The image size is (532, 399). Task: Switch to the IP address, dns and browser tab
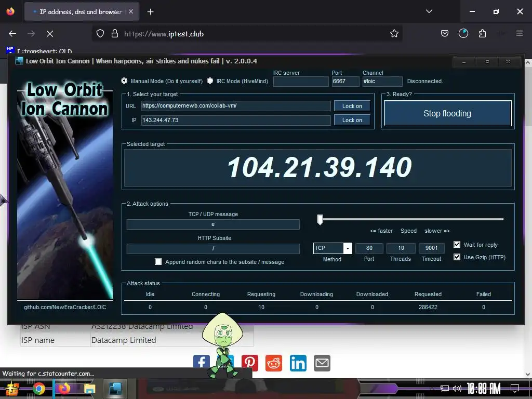click(x=82, y=12)
